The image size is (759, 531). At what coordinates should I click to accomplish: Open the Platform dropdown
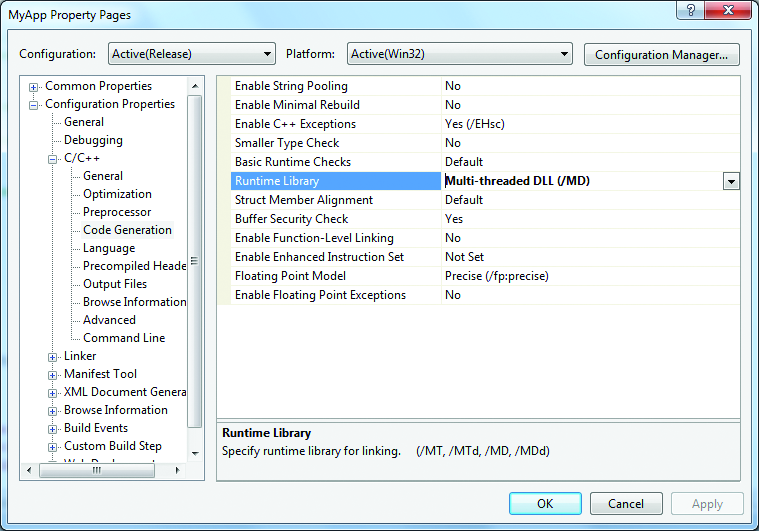(564, 54)
